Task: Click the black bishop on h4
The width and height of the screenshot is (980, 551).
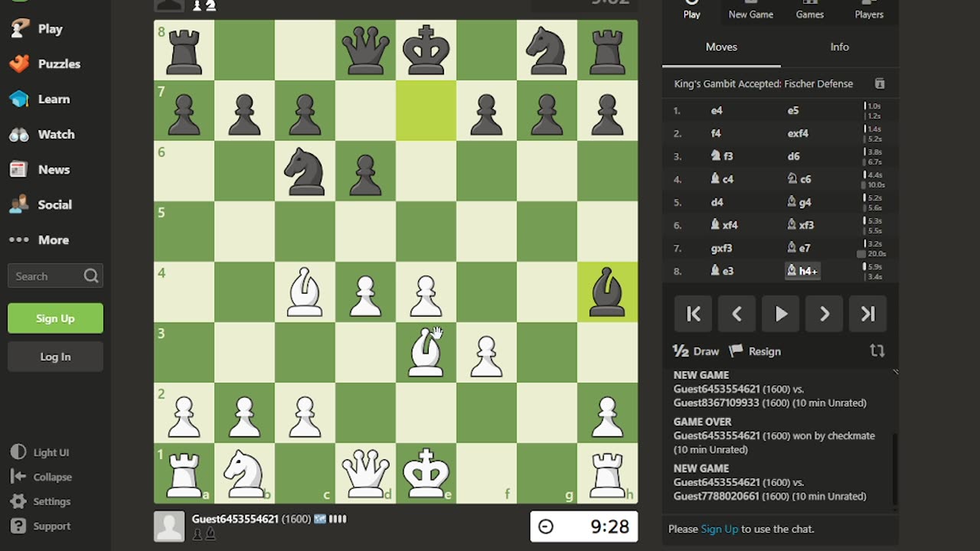Action: tap(607, 291)
